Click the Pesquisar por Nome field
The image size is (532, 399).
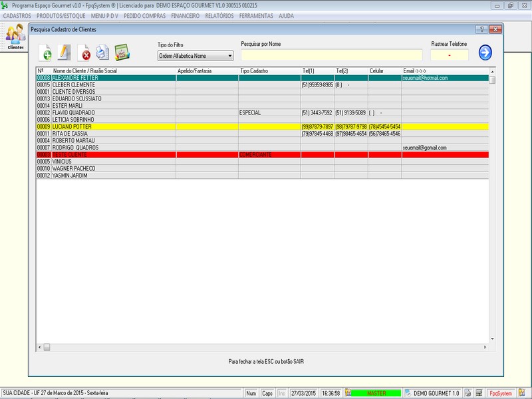[x=331, y=55]
